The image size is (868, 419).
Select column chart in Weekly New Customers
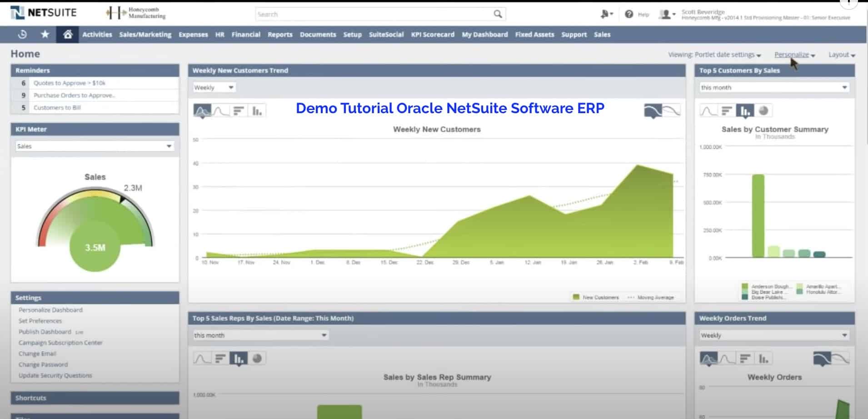coord(257,110)
